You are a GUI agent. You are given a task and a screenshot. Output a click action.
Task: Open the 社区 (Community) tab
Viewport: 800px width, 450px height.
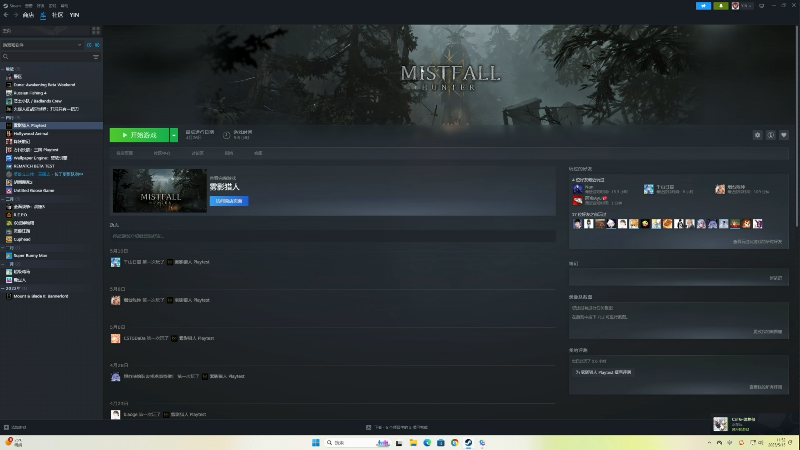click(x=58, y=15)
